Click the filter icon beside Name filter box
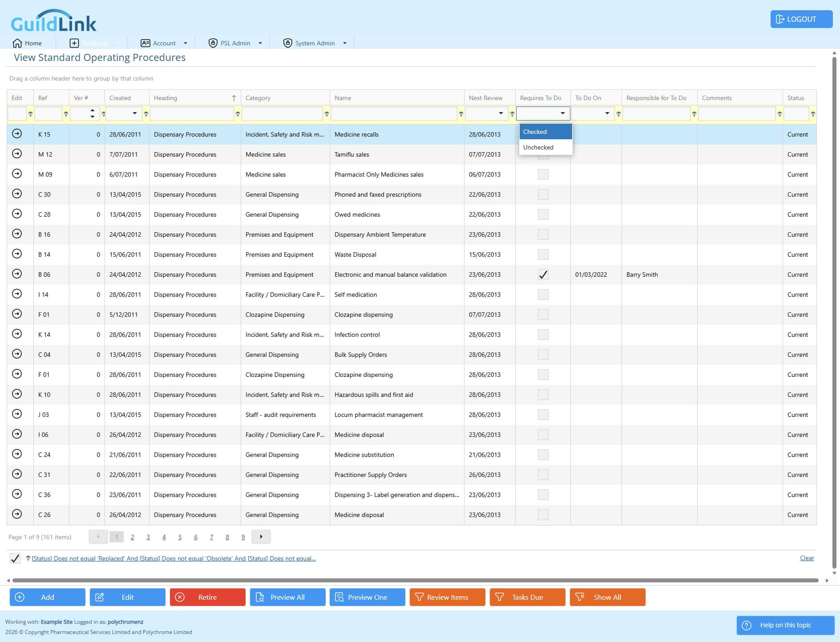The width and height of the screenshot is (840, 642). point(461,114)
